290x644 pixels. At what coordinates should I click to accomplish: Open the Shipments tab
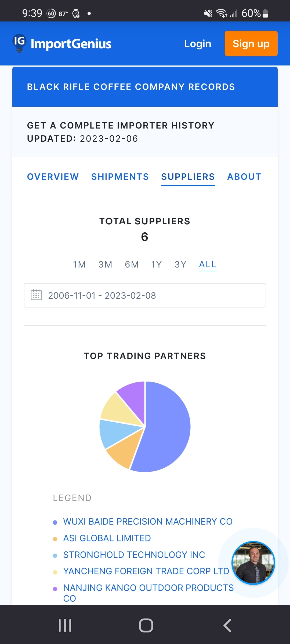[x=120, y=177]
